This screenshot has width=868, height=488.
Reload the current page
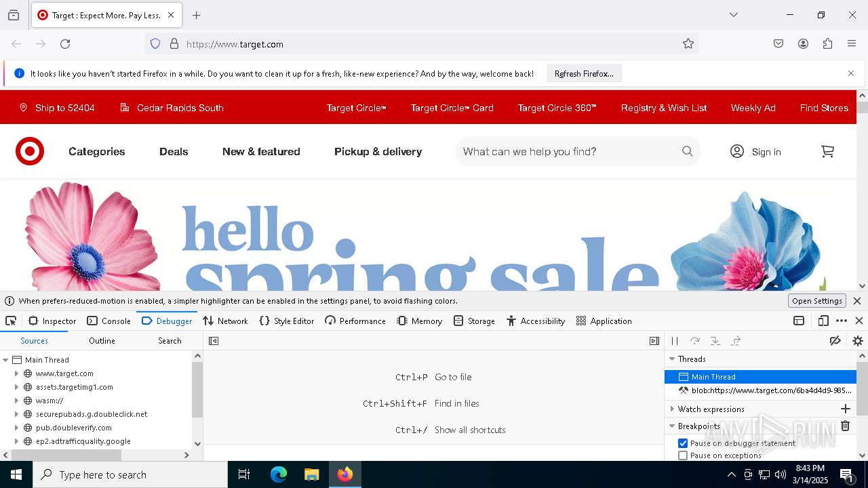pyautogui.click(x=65, y=44)
